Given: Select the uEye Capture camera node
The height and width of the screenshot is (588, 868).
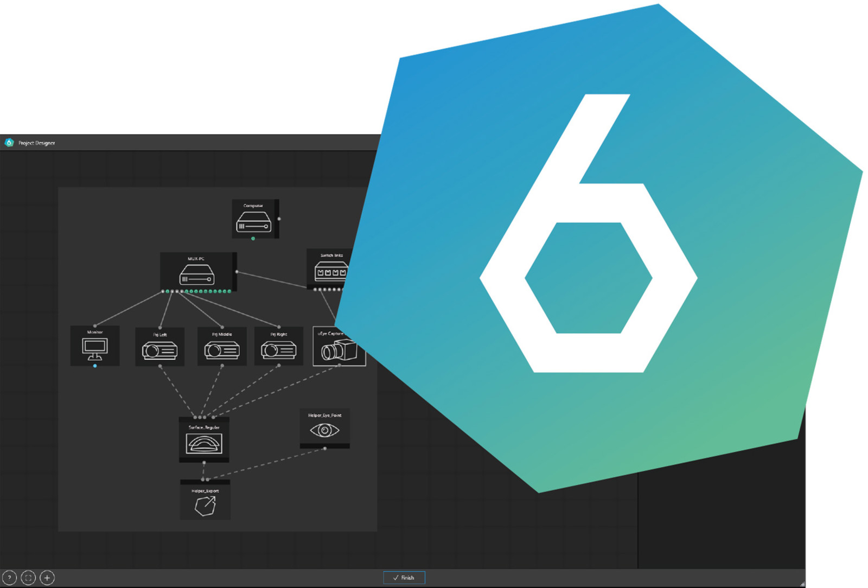Looking at the screenshot, I should click(339, 346).
